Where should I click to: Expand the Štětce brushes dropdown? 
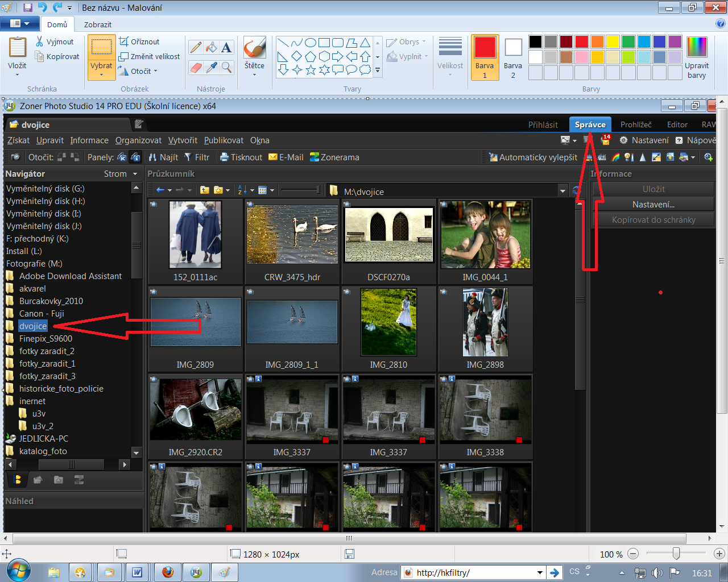point(254,74)
